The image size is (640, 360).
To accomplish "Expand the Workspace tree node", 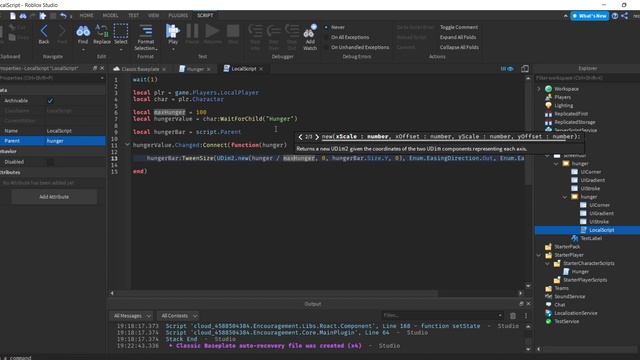I will coord(539,89).
